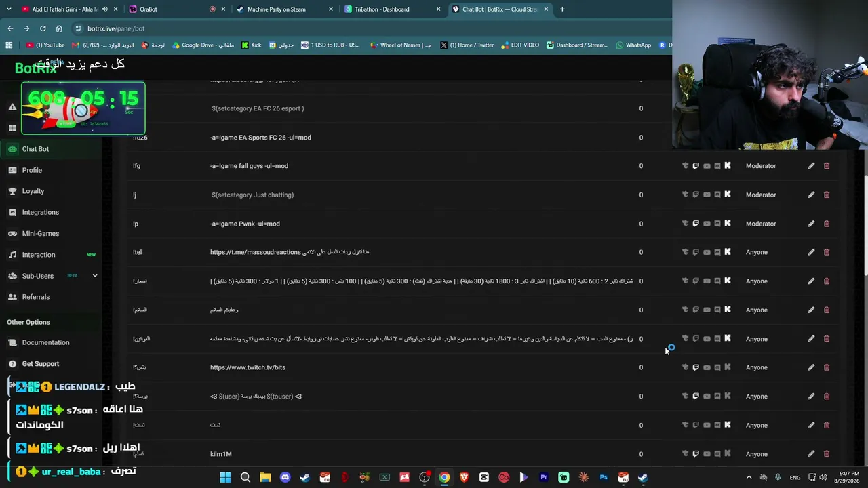
Task: Delete the !fg command
Action: click(827, 166)
